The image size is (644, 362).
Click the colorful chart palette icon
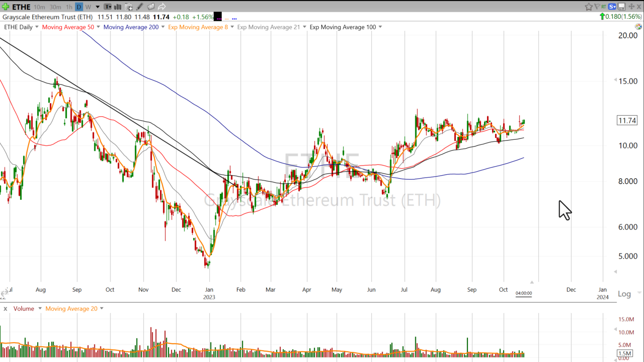point(638,27)
